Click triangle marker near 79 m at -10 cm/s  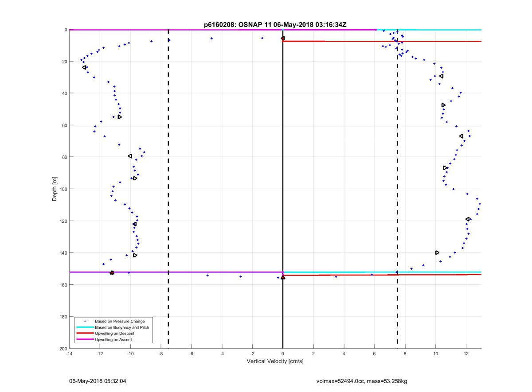click(x=130, y=156)
